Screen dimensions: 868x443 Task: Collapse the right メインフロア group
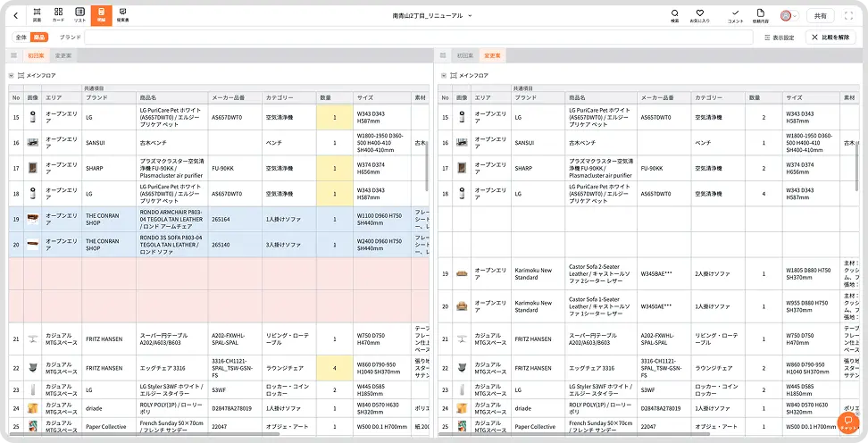(445, 76)
